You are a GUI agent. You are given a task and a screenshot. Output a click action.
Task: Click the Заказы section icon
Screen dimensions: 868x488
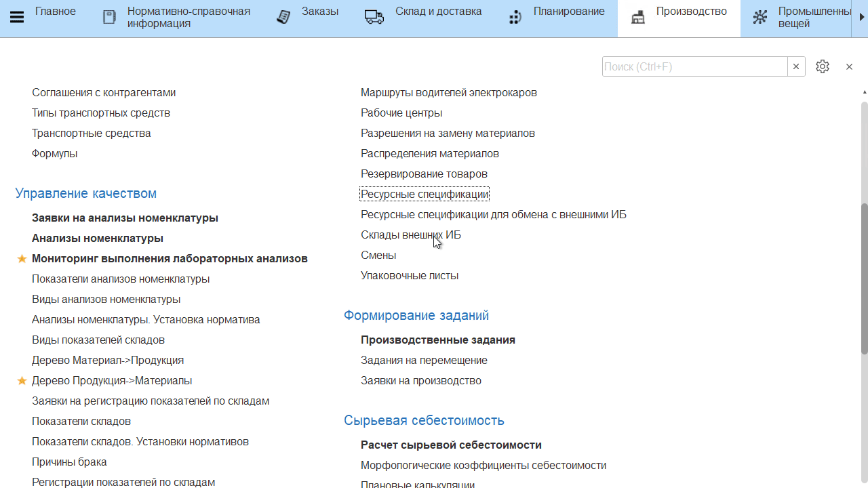[283, 18]
